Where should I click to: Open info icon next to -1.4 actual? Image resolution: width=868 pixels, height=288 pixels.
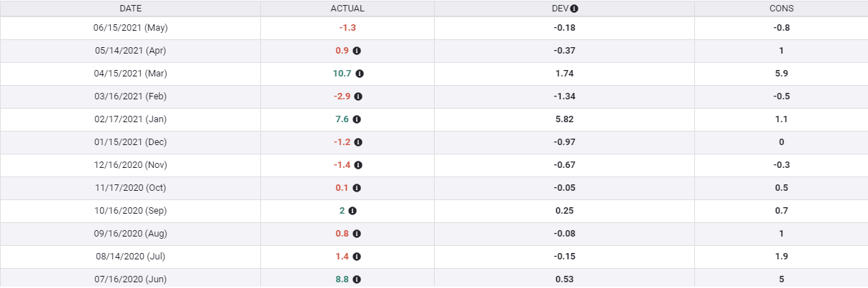click(x=358, y=165)
